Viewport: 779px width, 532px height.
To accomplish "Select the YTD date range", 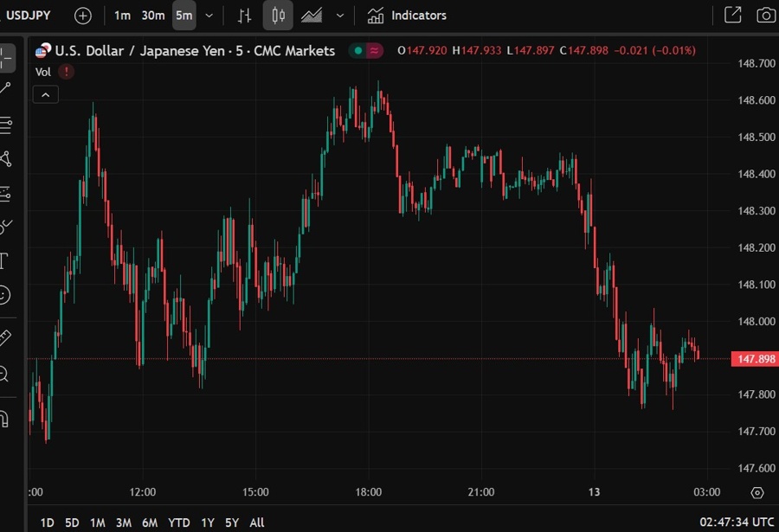I will pos(179,522).
